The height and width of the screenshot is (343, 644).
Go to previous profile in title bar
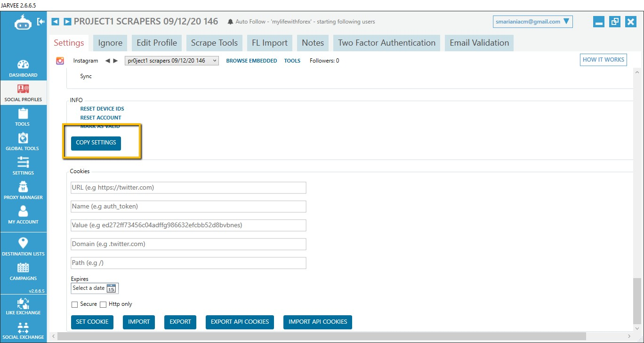point(55,22)
